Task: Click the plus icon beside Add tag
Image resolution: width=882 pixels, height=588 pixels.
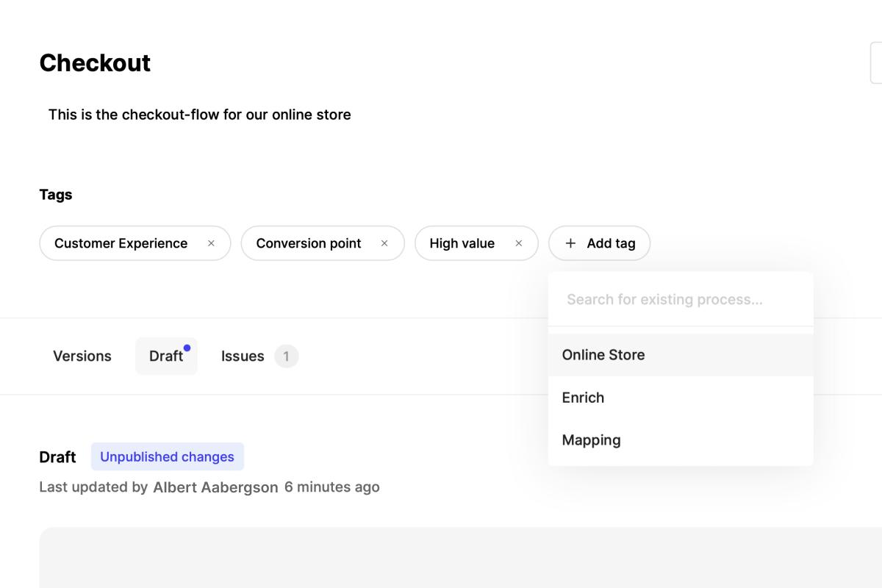Action: pyautogui.click(x=571, y=243)
